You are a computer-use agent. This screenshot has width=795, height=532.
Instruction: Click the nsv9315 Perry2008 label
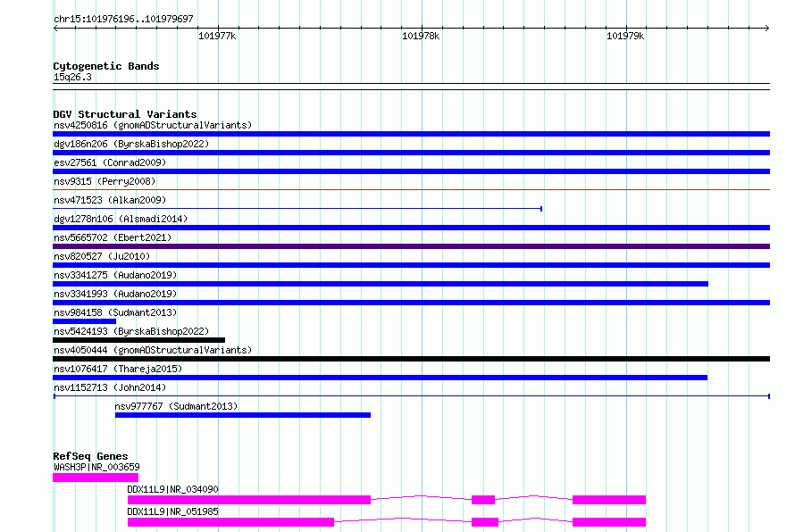pos(105,181)
